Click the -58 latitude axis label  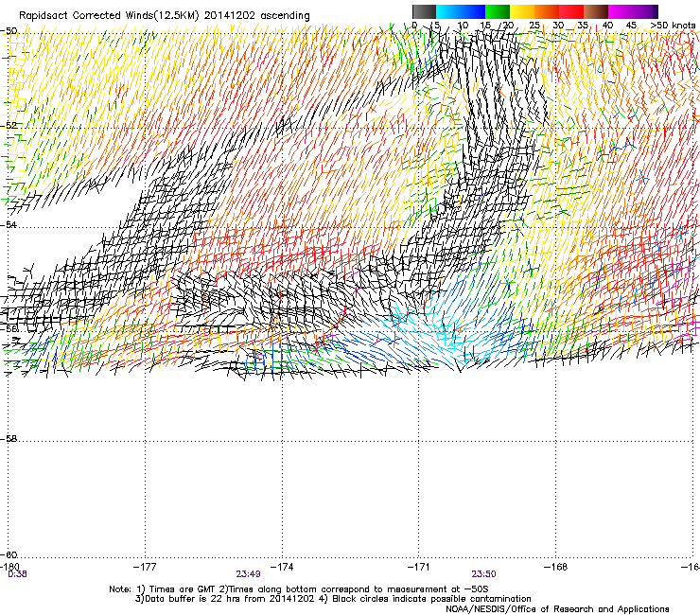[x=9, y=439]
